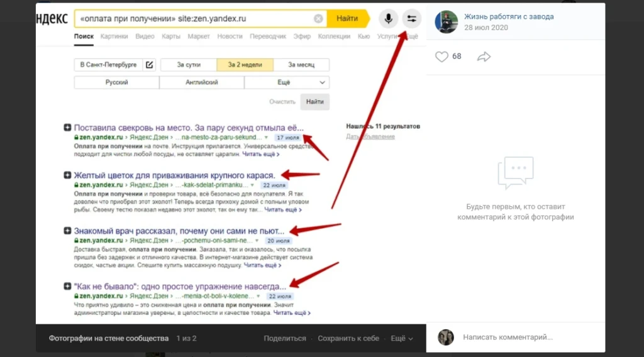Select the 'За сутки' time filter
The image size is (644, 357).
189,65
